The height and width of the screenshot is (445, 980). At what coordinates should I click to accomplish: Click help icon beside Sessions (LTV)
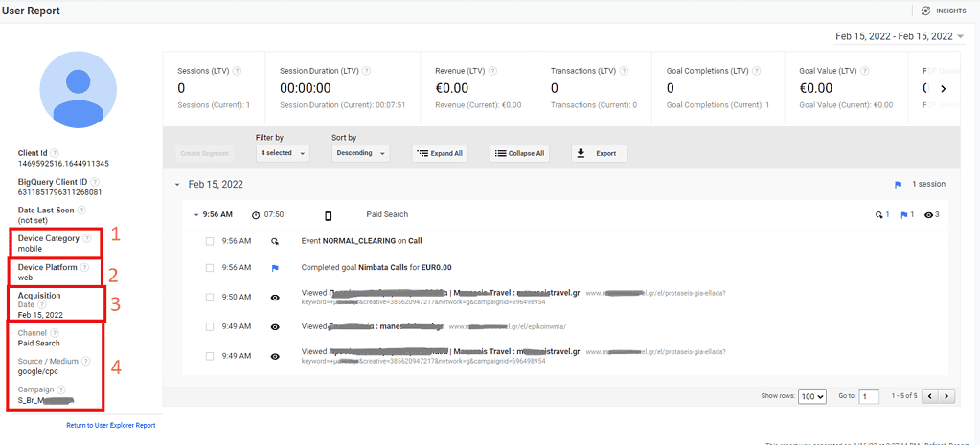coord(237,71)
